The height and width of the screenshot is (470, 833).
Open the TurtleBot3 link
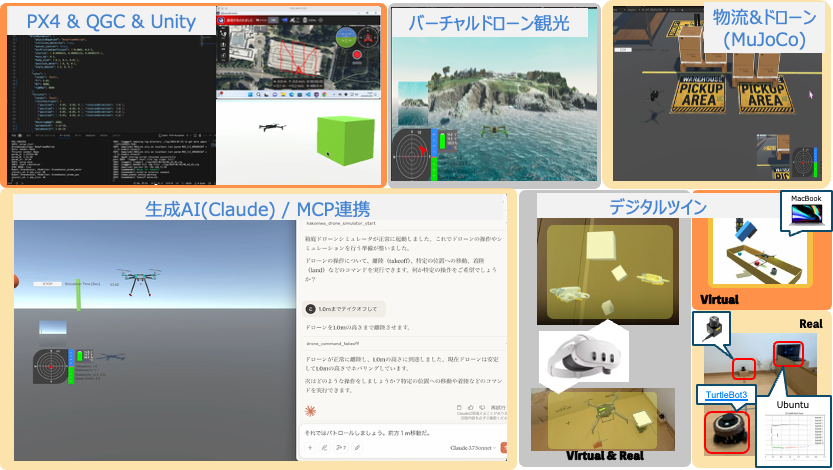pos(726,395)
